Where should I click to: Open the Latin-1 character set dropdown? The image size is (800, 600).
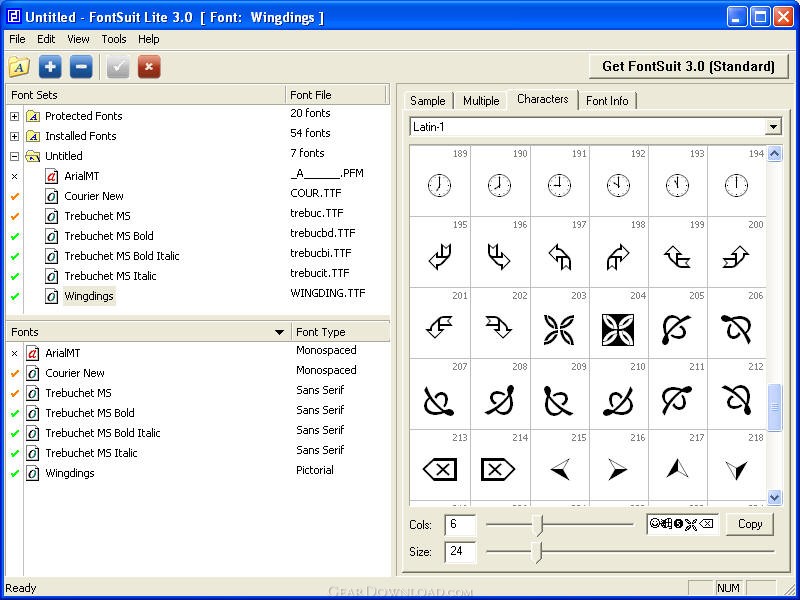[x=772, y=127]
